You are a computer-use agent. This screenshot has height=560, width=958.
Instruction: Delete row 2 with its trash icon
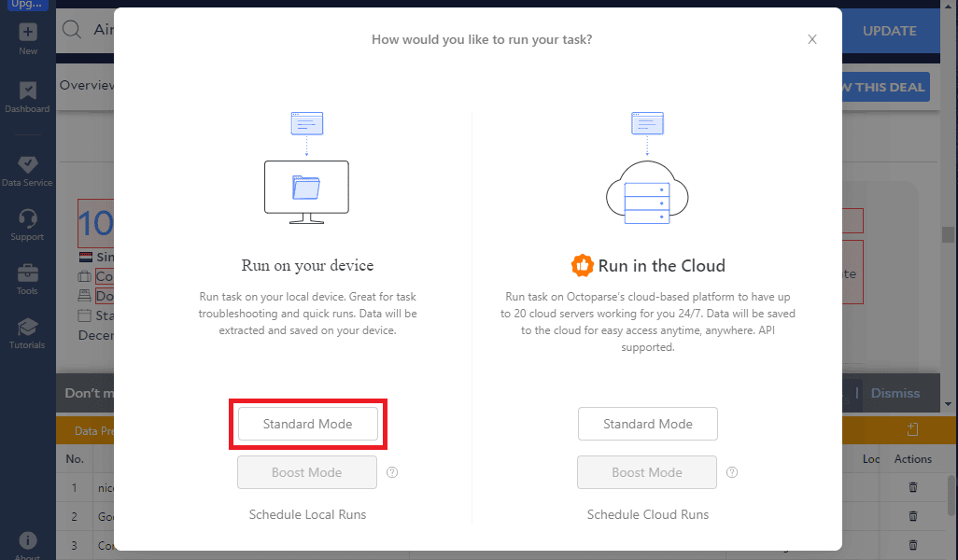tap(913, 516)
